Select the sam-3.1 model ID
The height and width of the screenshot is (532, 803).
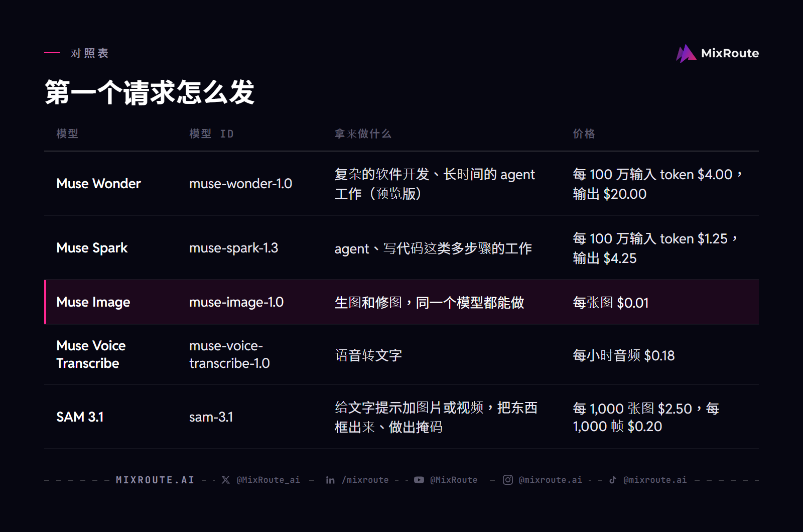coord(211,417)
